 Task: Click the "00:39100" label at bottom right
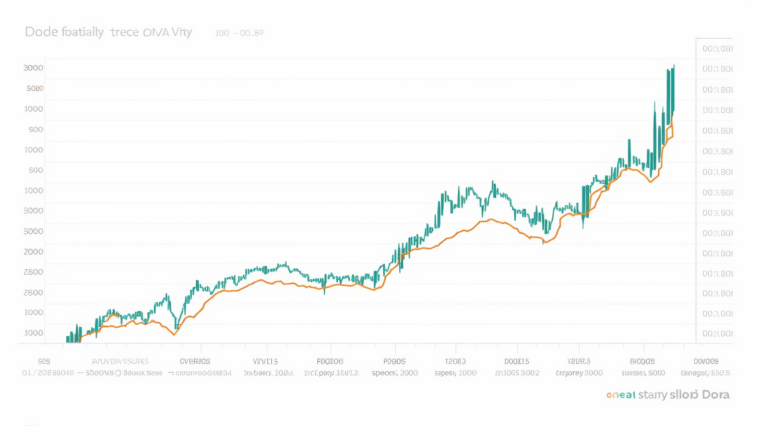(705, 372)
